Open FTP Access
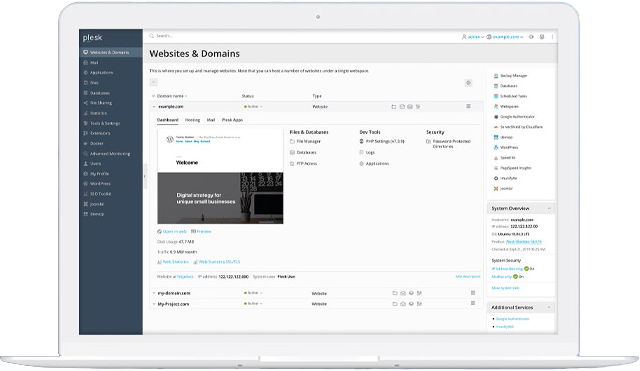Viewport: 640px width, 371px height. tap(303, 163)
